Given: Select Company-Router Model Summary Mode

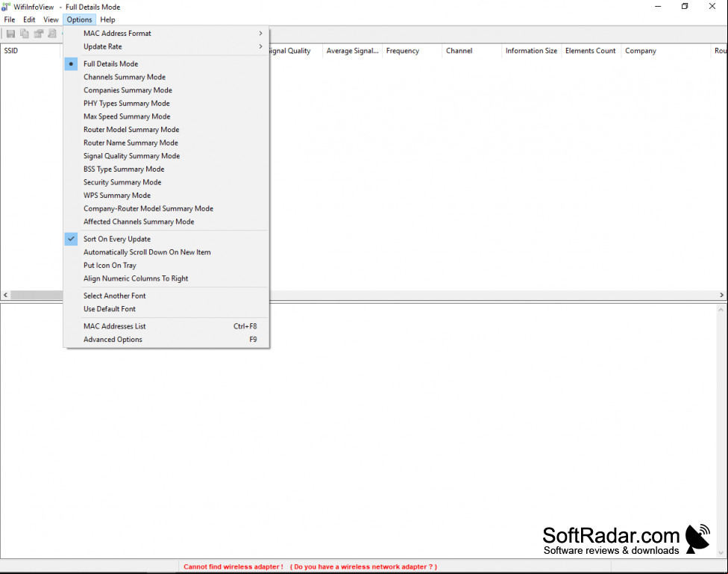Looking at the screenshot, I should click(x=166, y=209).
